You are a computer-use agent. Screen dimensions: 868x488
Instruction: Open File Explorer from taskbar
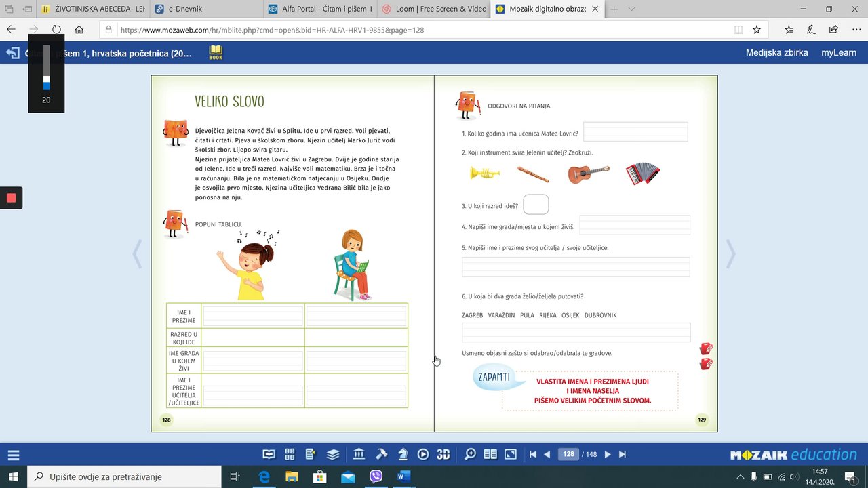(292, 476)
